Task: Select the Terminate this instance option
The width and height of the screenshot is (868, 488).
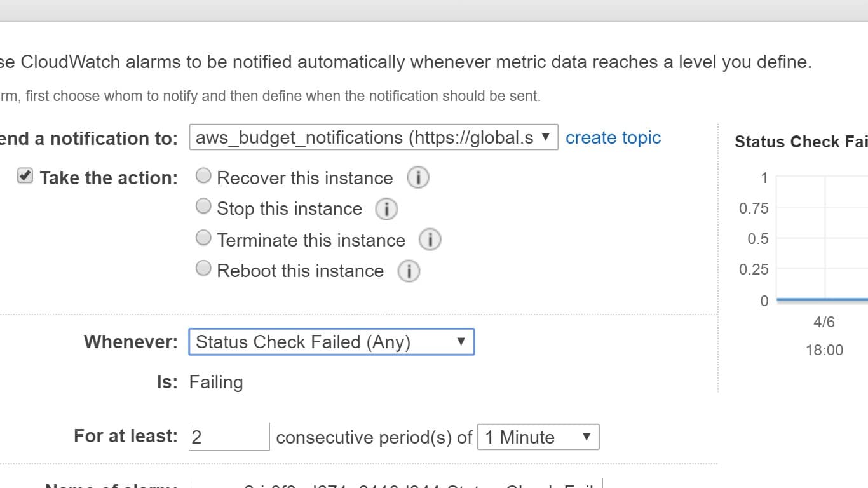Action: [x=203, y=238]
